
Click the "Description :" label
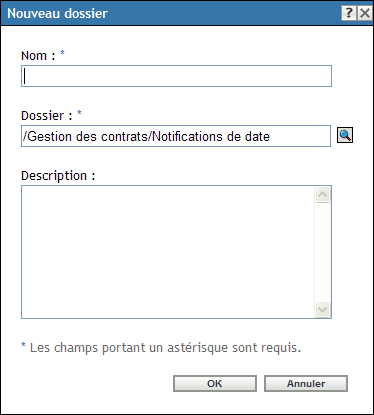click(x=58, y=176)
